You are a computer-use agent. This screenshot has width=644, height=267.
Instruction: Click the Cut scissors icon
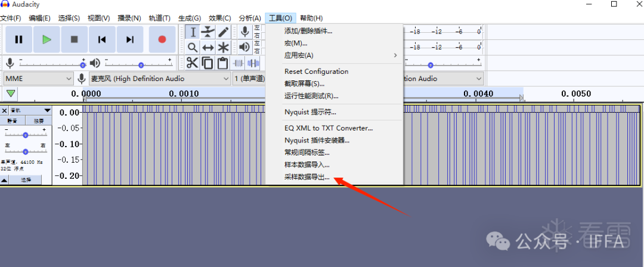point(192,63)
